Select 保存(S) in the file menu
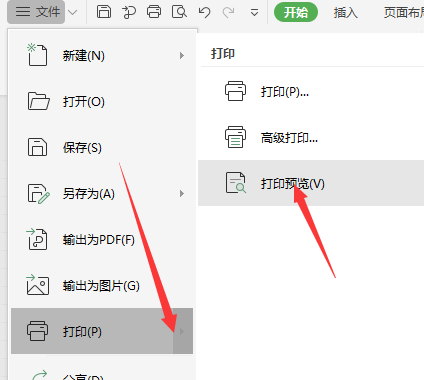 [102, 148]
